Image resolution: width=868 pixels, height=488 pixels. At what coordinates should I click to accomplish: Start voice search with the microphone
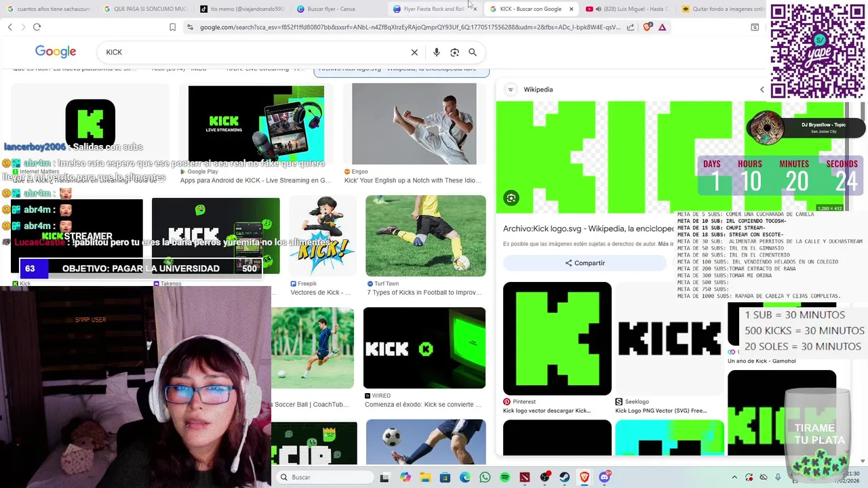point(436,52)
